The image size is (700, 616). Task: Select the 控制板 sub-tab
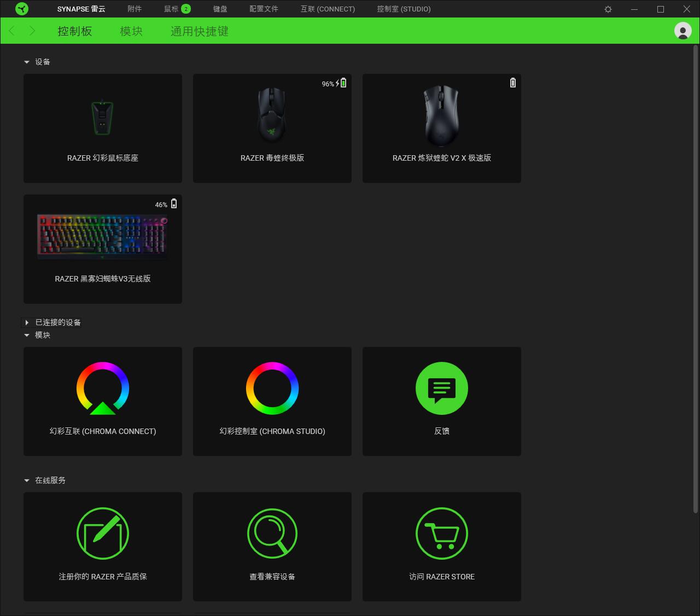(x=75, y=31)
